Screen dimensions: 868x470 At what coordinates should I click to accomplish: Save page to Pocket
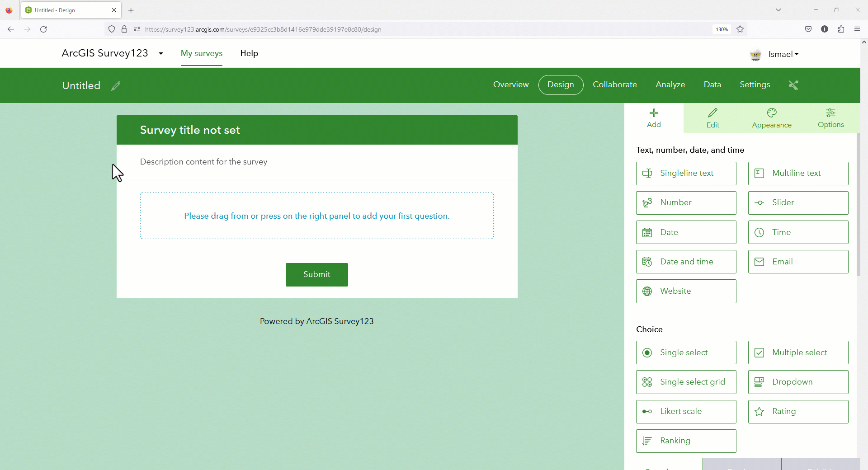point(808,29)
